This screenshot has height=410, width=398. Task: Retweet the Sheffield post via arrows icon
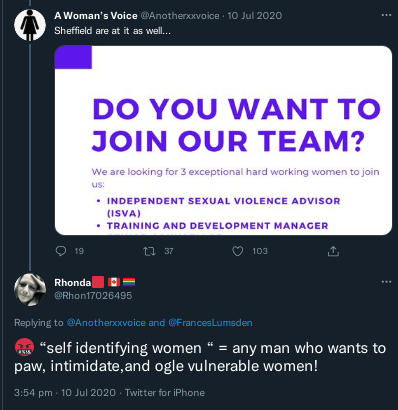click(149, 251)
